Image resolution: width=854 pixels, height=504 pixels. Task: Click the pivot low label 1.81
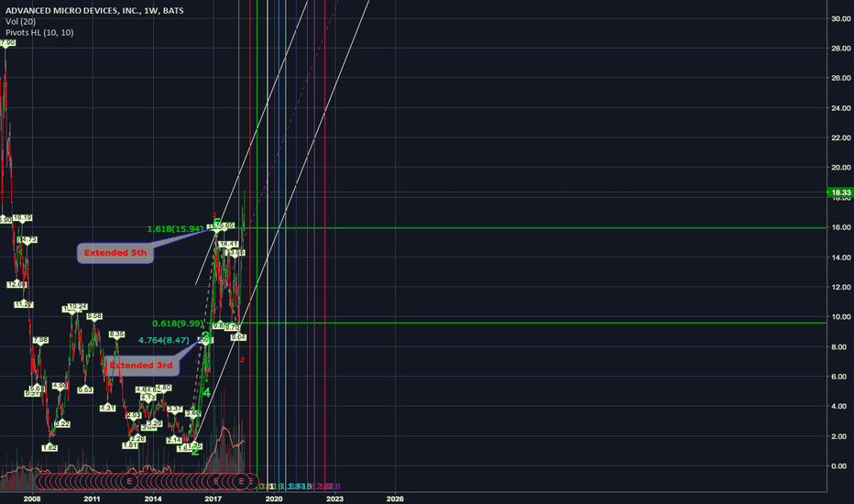tap(130, 445)
